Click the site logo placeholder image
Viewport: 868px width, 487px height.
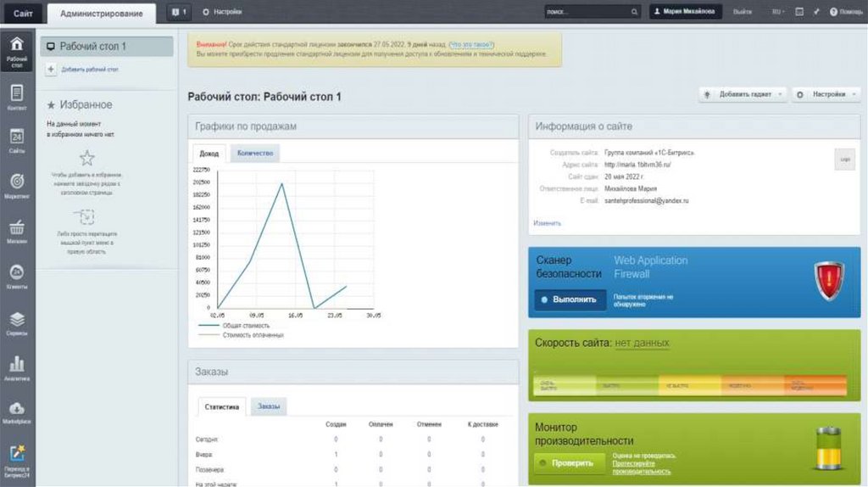coord(845,160)
